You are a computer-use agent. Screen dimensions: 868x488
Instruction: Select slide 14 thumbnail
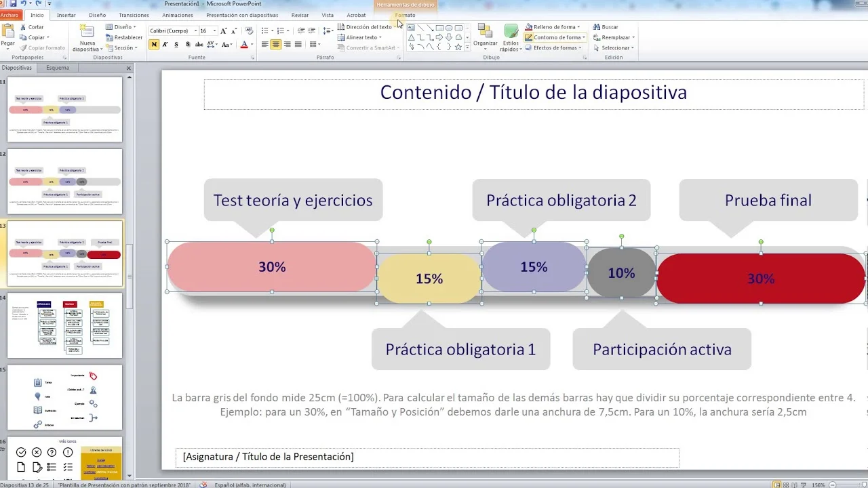[x=64, y=325]
